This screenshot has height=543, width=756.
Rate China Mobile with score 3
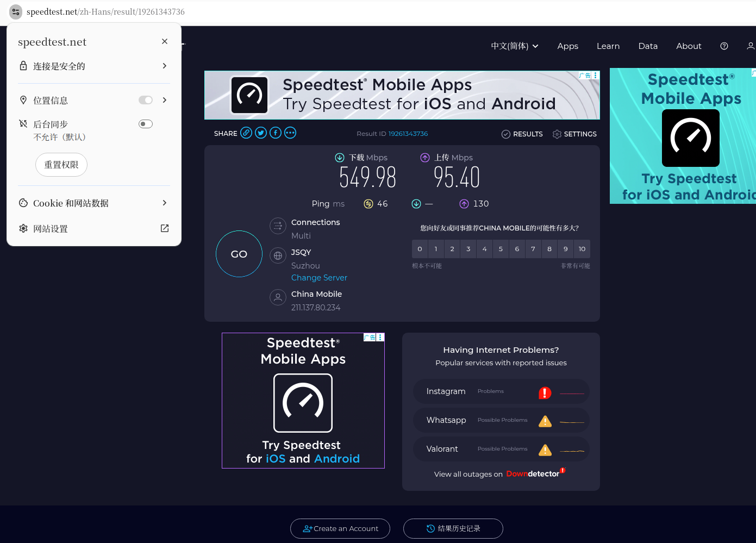pyautogui.click(x=468, y=249)
